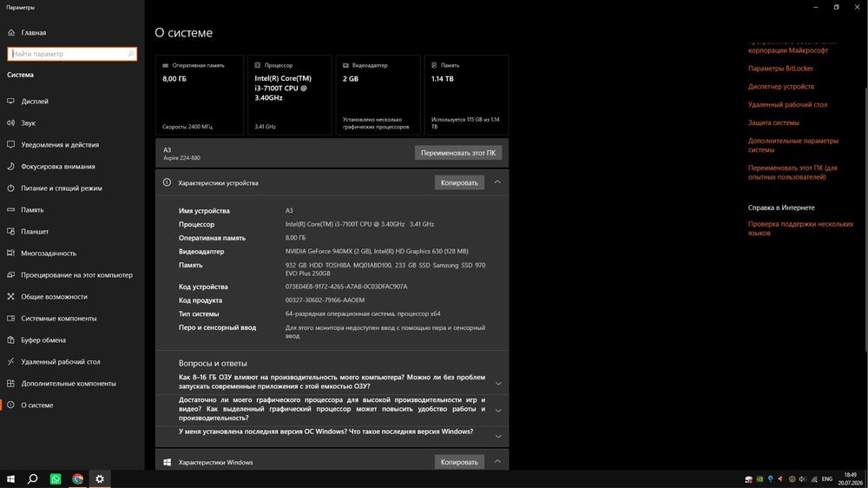
Task: Switch input language ENG
Action: click(827, 479)
